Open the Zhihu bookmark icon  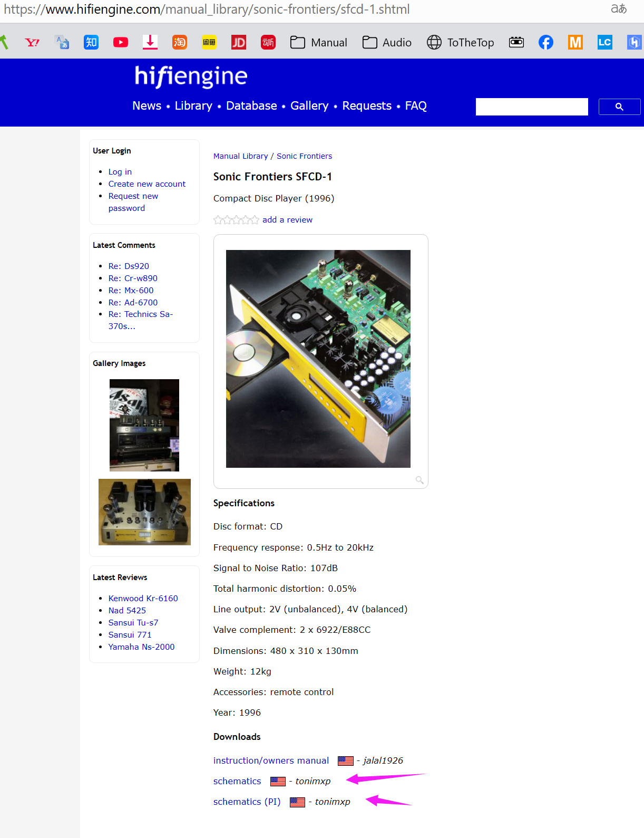[x=91, y=42]
